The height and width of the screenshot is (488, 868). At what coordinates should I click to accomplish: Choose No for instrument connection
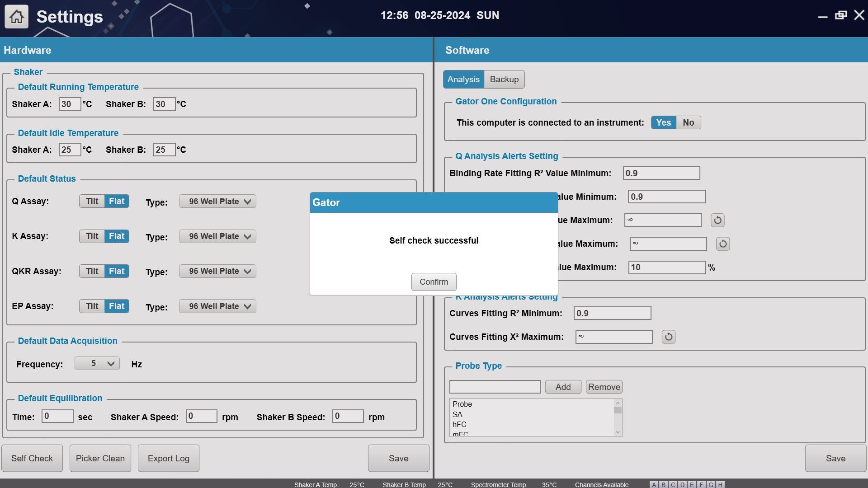688,122
